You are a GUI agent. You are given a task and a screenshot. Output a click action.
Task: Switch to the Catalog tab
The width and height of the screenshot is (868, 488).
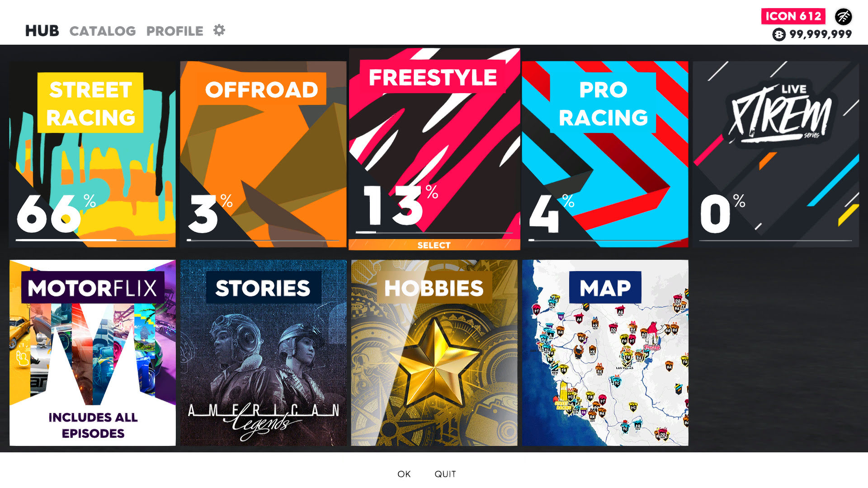tap(103, 31)
